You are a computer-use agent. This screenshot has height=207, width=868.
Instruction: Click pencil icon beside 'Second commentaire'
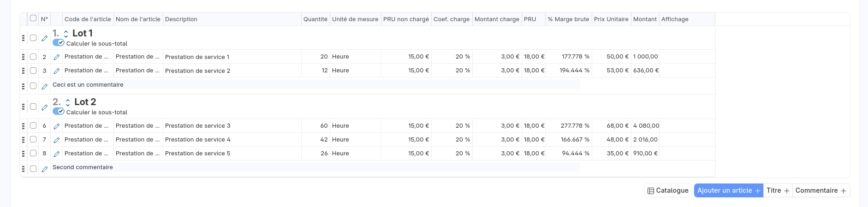(45, 169)
